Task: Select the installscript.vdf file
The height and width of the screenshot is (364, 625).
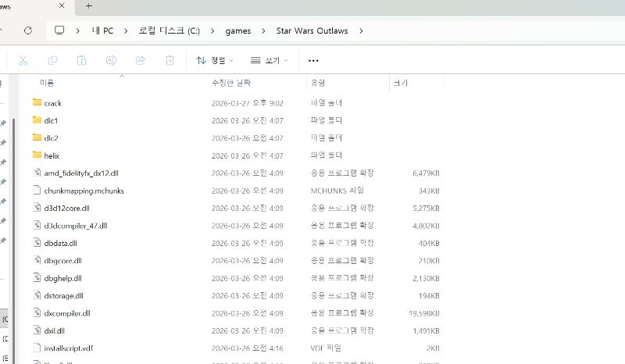Action: pyautogui.click(x=69, y=348)
